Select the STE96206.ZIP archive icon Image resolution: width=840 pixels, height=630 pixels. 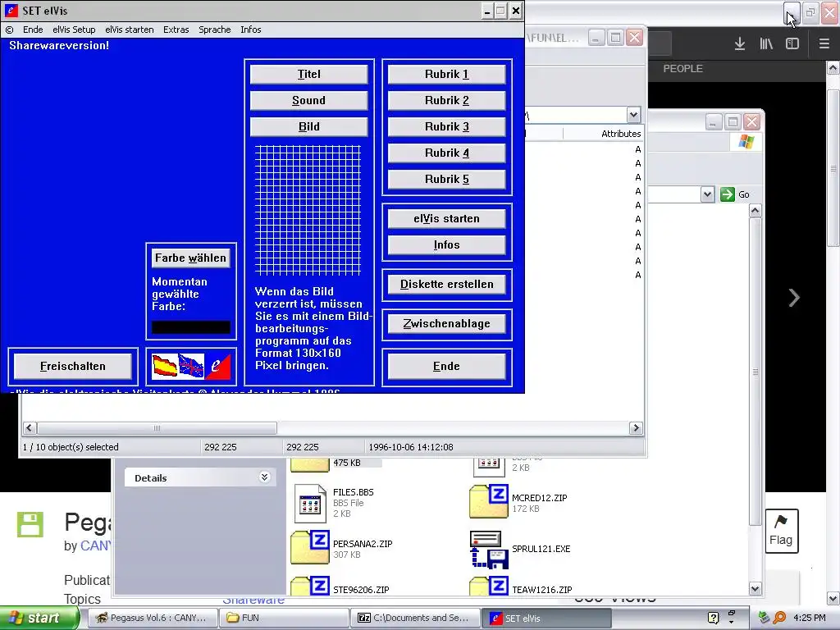[310, 586]
